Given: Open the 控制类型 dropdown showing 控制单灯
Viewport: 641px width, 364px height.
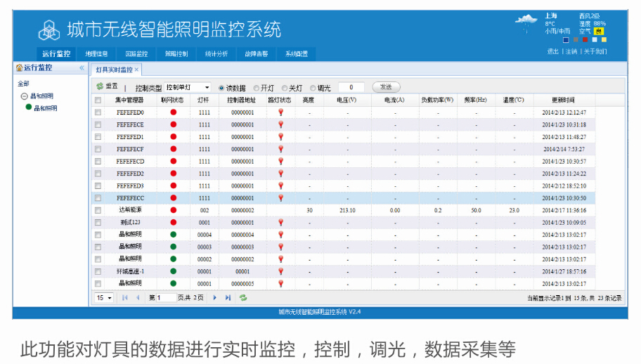Looking at the screenshot, I should 188,87.
